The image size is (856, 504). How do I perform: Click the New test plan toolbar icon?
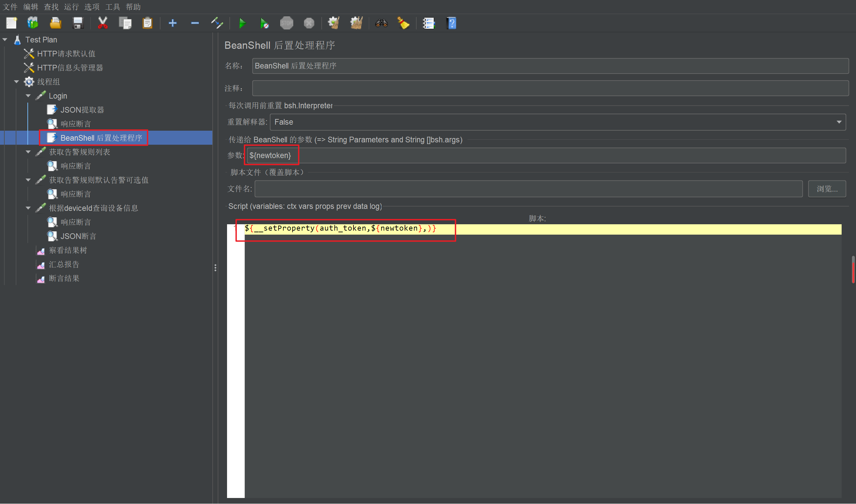(11, 23)
